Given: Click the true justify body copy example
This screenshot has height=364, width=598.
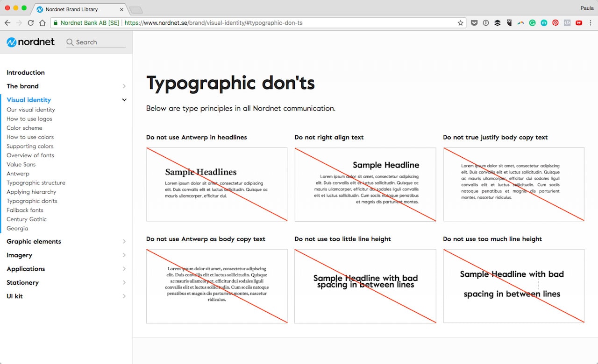Looking at the screenshot, I should click(x=514, y=184).
